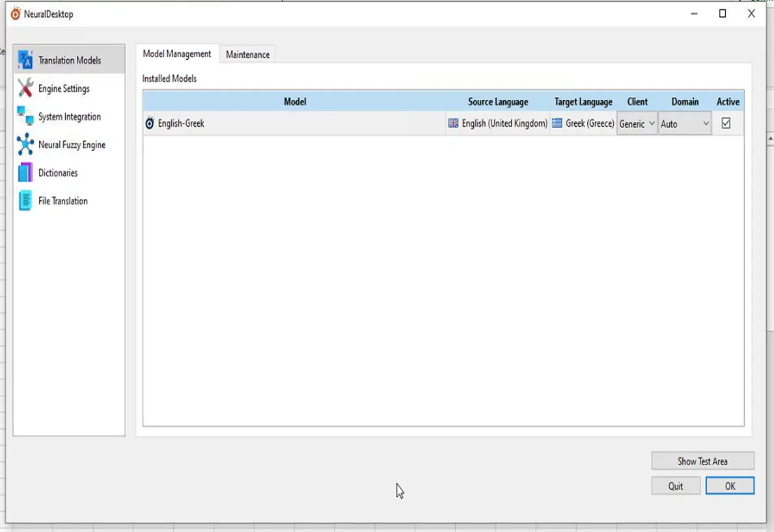Minimize the NeuralDesktop window
The image size is (774, 532).
[x=694, y=14]
